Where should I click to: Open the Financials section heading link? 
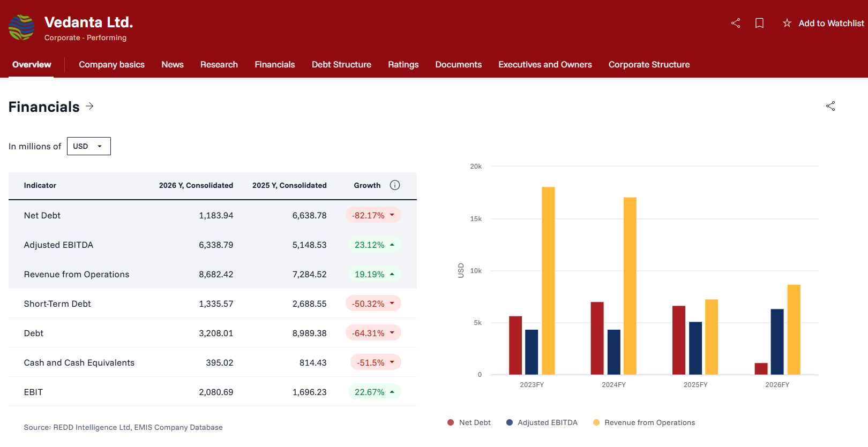coord(44,107)
